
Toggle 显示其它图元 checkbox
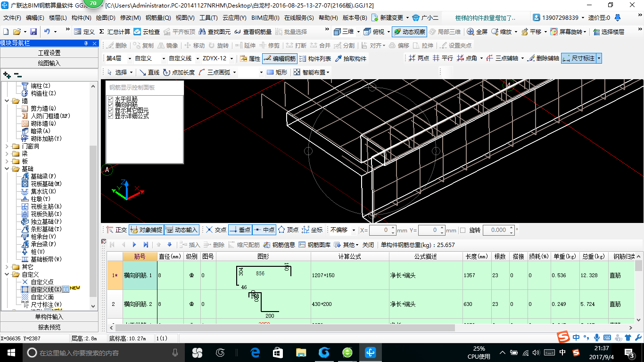click(111, 110)
